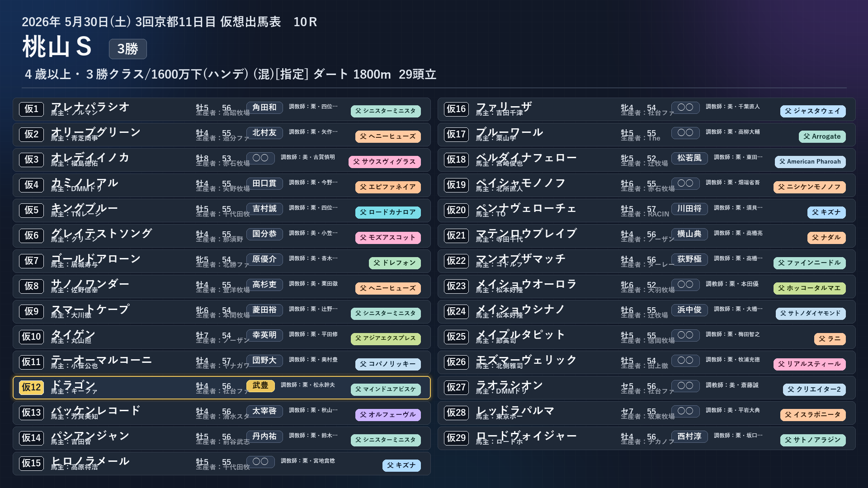Click sire tag アジアエクスプレス
Screen dimensions: 868x488
386,339
